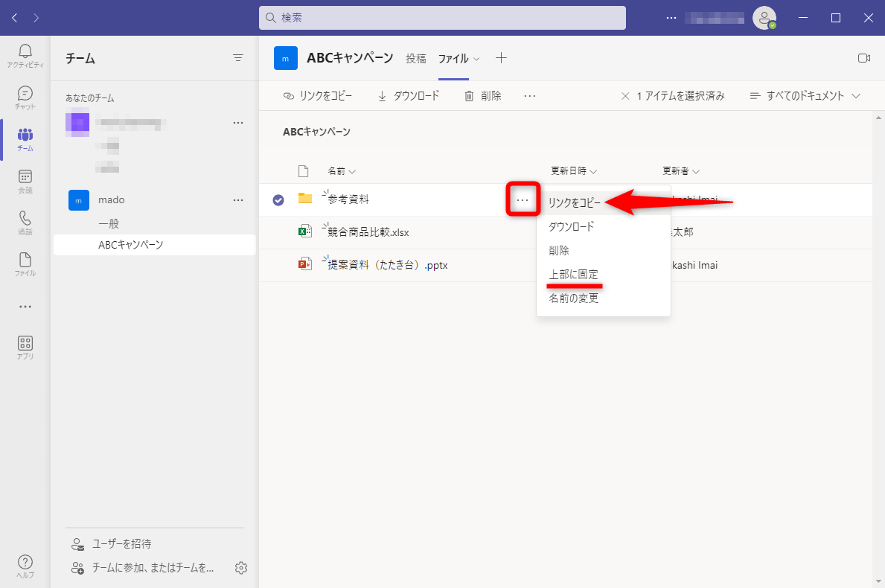The height and width of the screenshot is (588, 885).
Task: Open the teams filter icon
Action: pos(238,57)
